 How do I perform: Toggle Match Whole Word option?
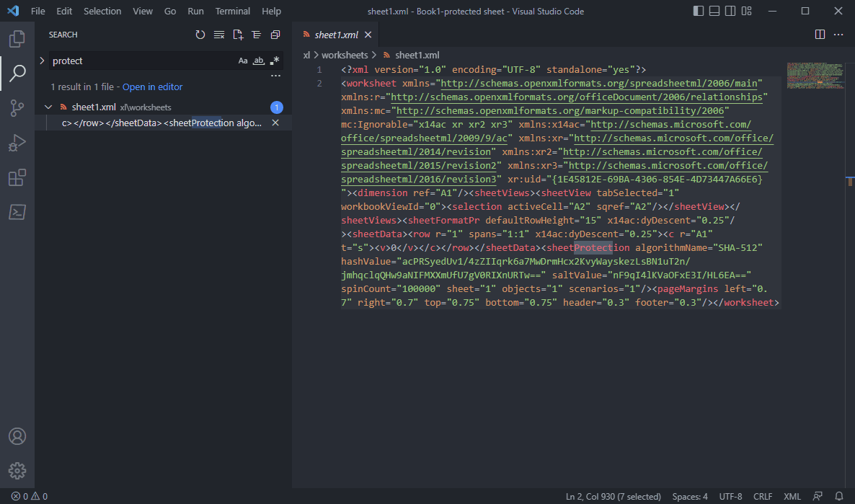click(x=259, y=61)
